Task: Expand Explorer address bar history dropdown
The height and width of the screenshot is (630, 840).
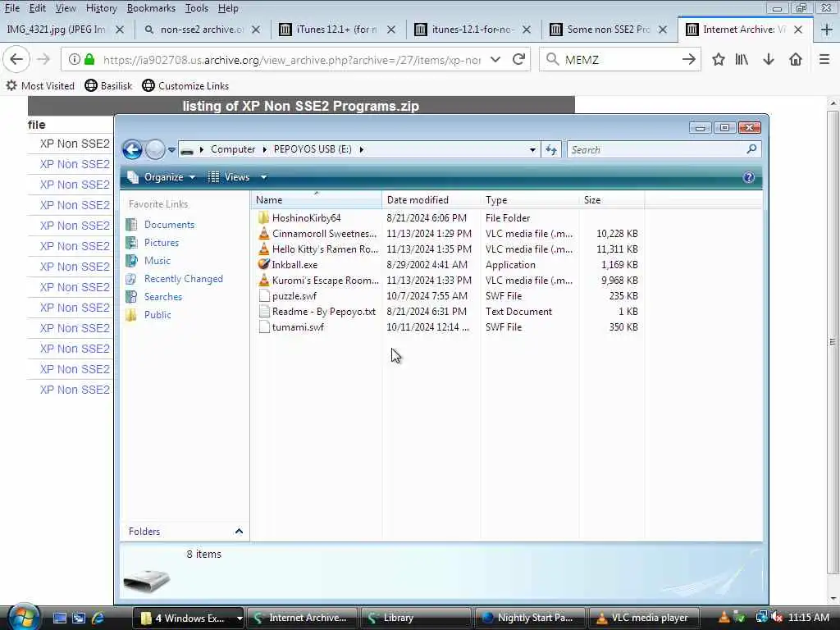Action: 532,149
